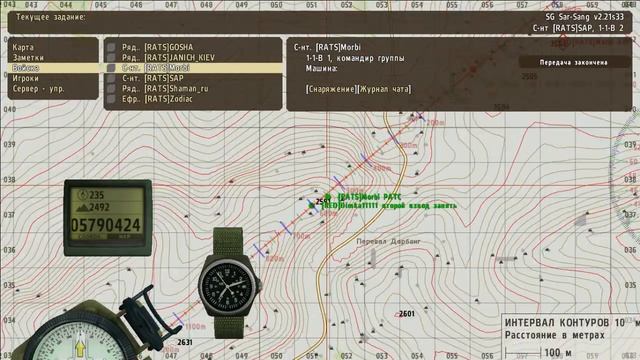Click the Машина: field label
The height and width of the screenshot is (360, 640).
pos(322,69)
